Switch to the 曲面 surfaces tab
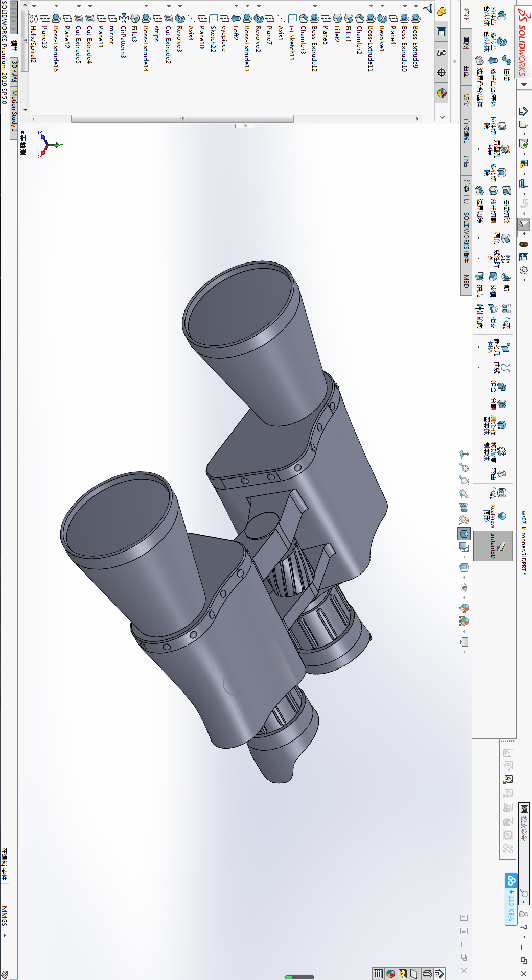 tap(466, 70)
